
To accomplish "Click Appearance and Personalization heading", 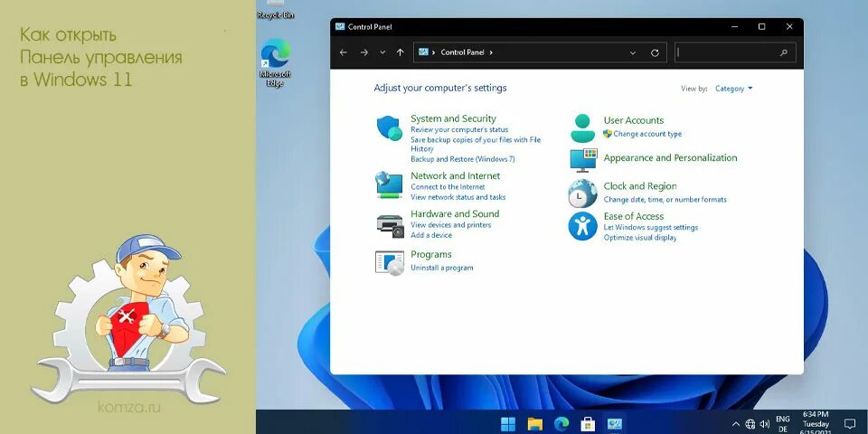I will coord(670,157).
